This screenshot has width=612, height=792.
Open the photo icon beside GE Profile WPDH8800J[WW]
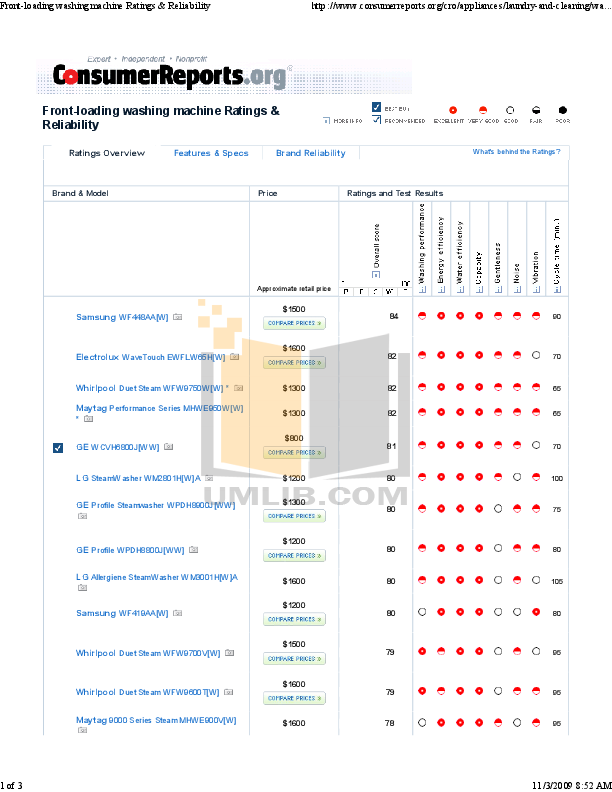(x=193, y=550)
